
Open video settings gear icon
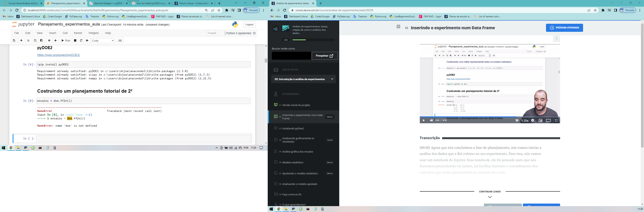533,120
